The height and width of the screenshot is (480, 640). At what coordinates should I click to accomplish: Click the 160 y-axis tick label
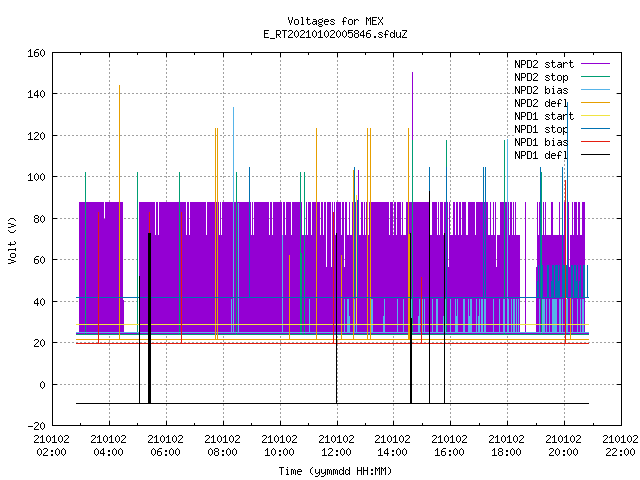pyautogui.click(x=36, y=53)
